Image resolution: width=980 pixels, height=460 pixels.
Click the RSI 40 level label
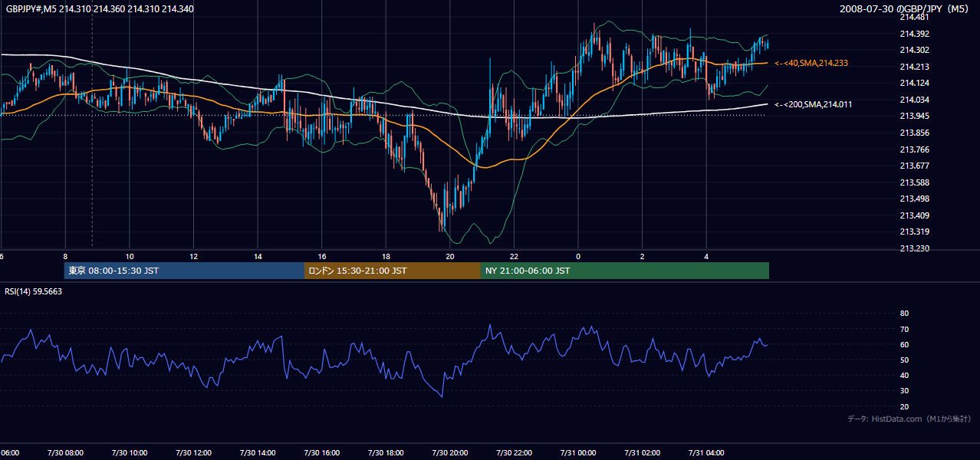[x=904, y=375]
